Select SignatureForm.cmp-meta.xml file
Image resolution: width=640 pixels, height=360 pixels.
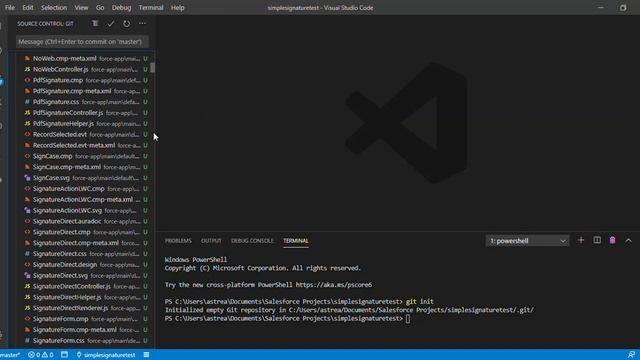pos(82,330)
